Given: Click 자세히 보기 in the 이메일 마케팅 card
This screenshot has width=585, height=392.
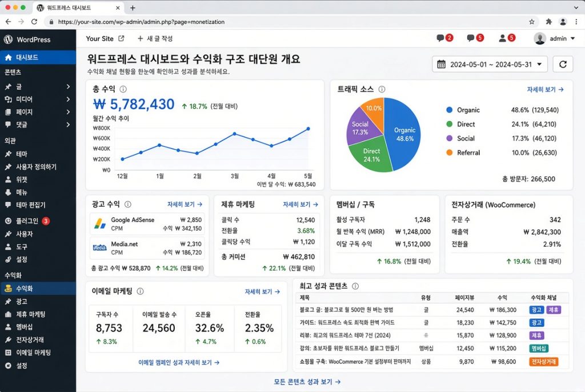Looking at the screenshot, I should (x=262, y=292).
